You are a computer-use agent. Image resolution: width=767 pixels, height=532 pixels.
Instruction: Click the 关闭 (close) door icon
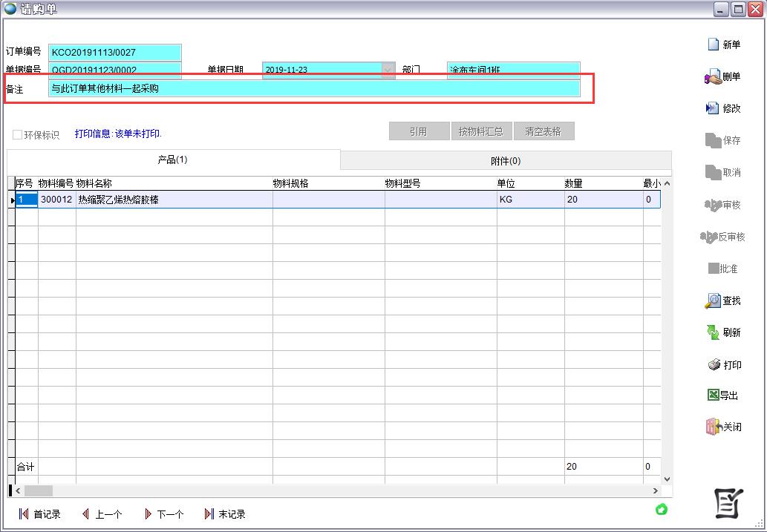[x=713, y=427]
